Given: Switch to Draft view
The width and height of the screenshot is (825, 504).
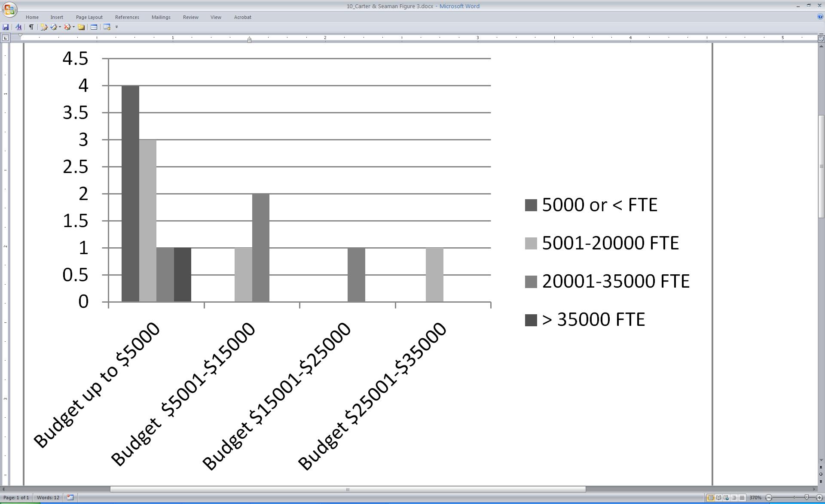Looking at the screenshot, I should pos(742,498).
